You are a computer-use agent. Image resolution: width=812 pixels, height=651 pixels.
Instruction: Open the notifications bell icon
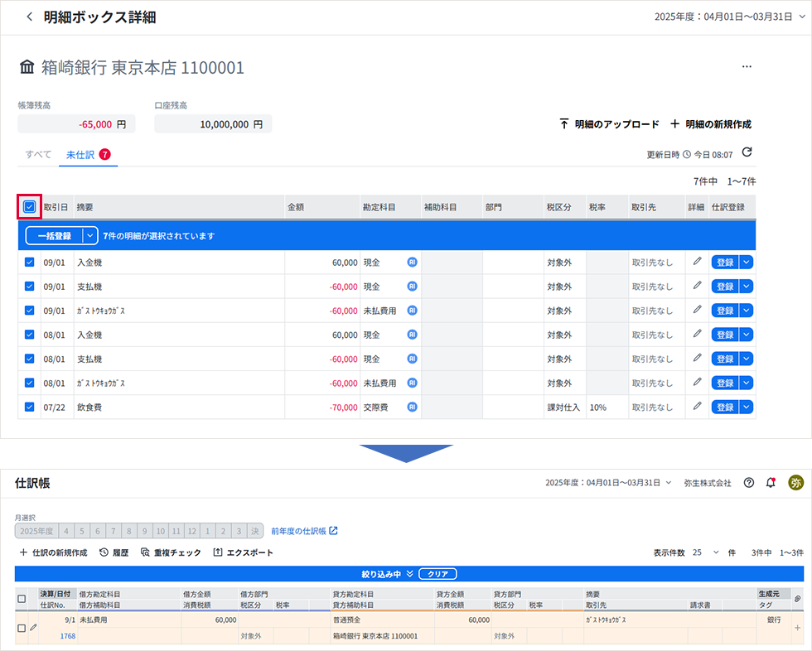point(771,483)
